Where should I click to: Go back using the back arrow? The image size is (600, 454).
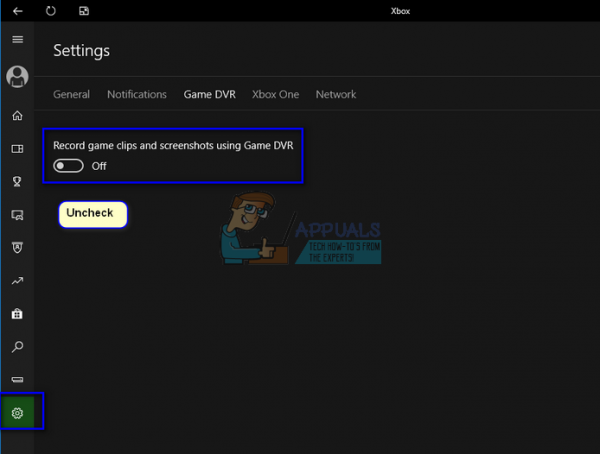point(18,11)
